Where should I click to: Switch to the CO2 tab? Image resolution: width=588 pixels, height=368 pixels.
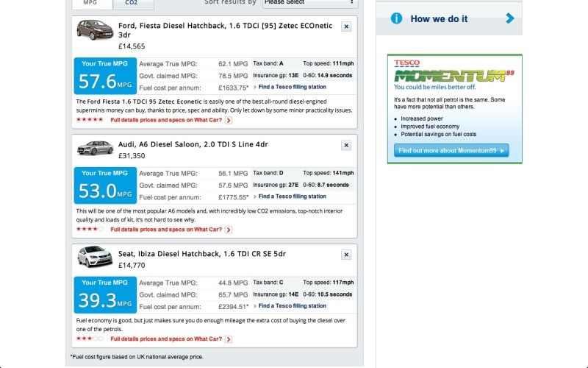click(132, 3)
